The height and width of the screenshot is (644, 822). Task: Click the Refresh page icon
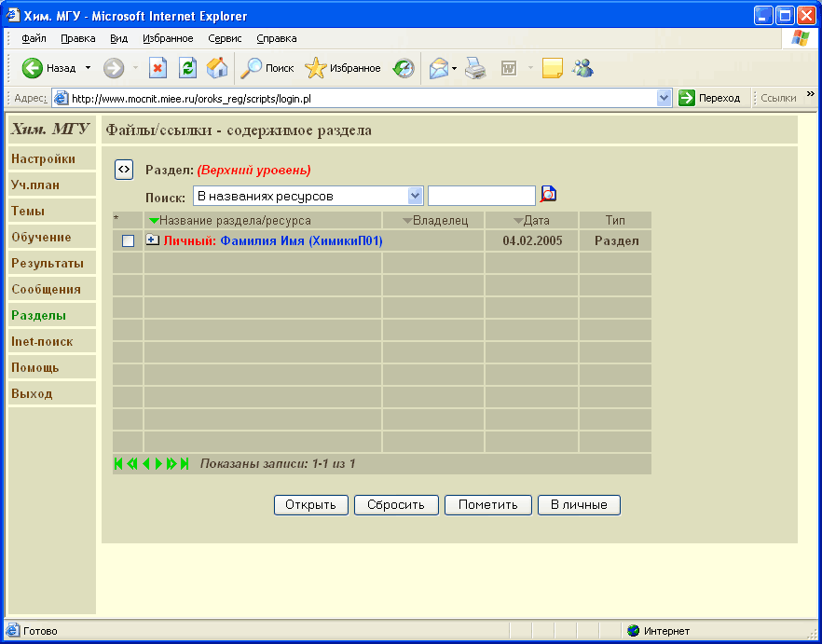point(187,68)
